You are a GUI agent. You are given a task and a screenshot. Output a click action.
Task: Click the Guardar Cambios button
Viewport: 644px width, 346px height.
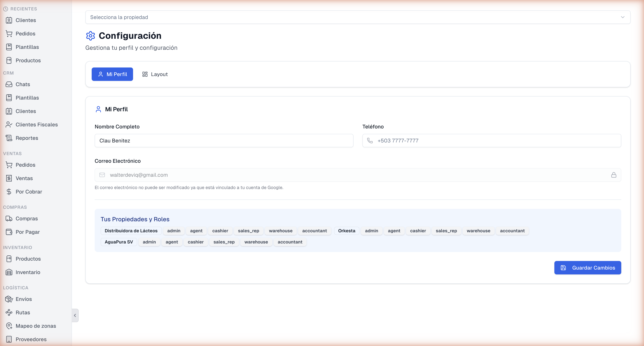point(588,268)
